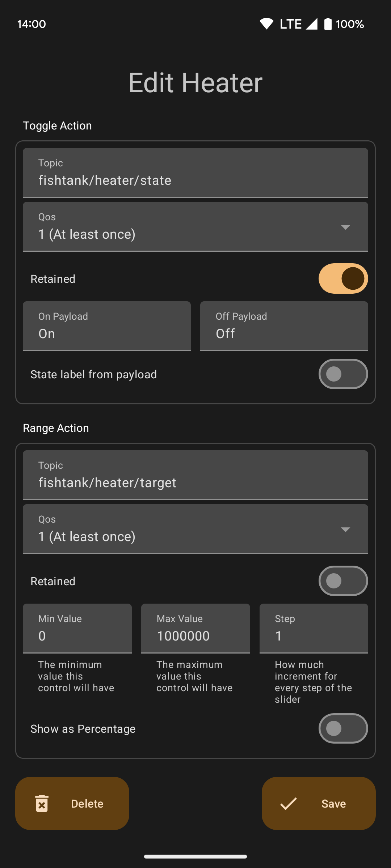Tap the checkmark icon on Save button
Viewport: 391px width, 868px height.
click(289, 803)
